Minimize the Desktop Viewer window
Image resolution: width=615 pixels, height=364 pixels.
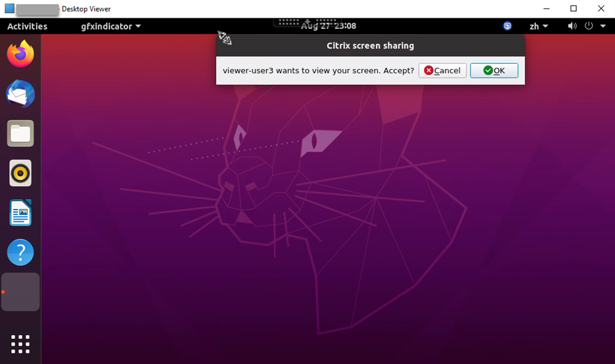point(547,9)
